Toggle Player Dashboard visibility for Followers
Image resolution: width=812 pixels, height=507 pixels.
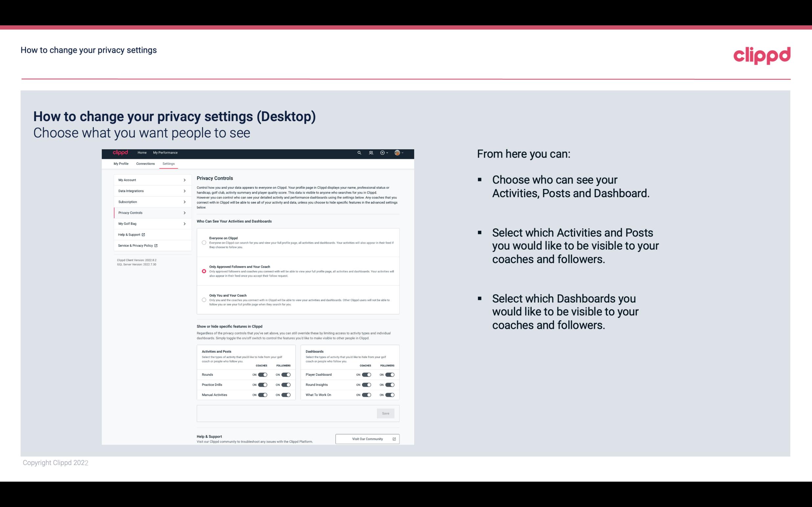(x=390, y=374)
